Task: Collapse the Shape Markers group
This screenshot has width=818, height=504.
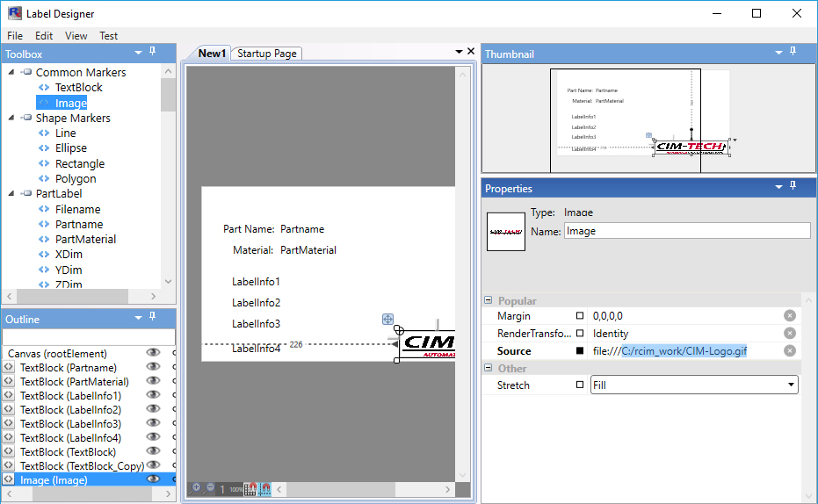Action: (x=11, y=118)
